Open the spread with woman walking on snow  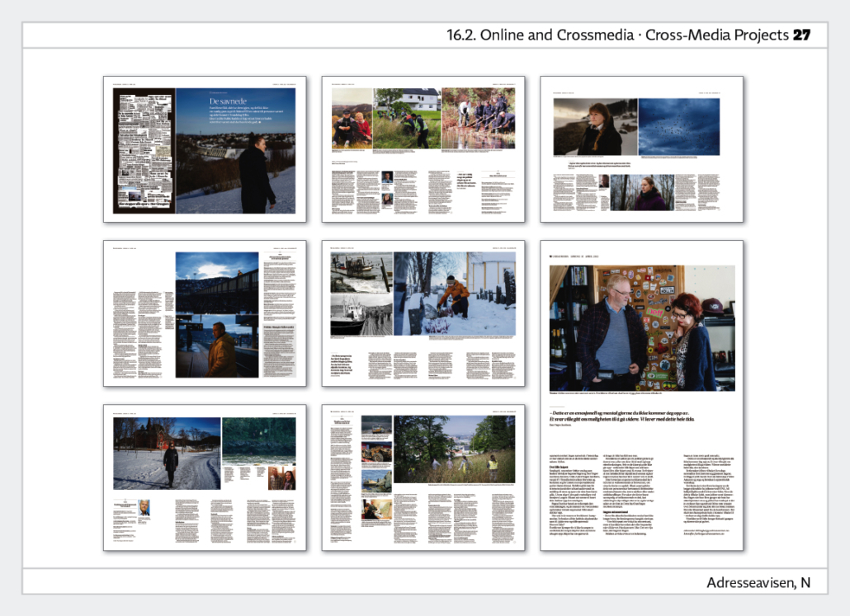tap(205, 477)
